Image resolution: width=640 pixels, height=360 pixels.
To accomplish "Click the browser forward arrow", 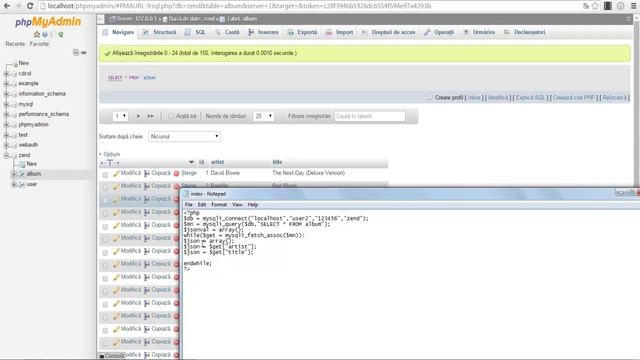I will click(x=18, y=6).
